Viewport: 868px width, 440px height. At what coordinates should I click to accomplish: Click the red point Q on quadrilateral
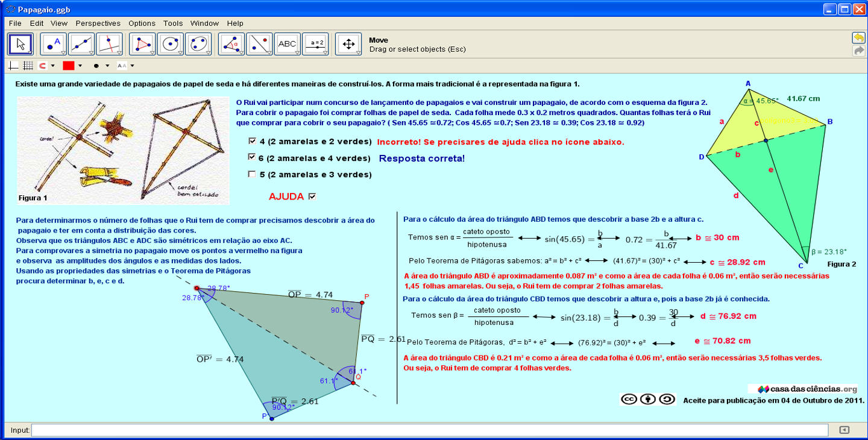[x=353, y=383]
